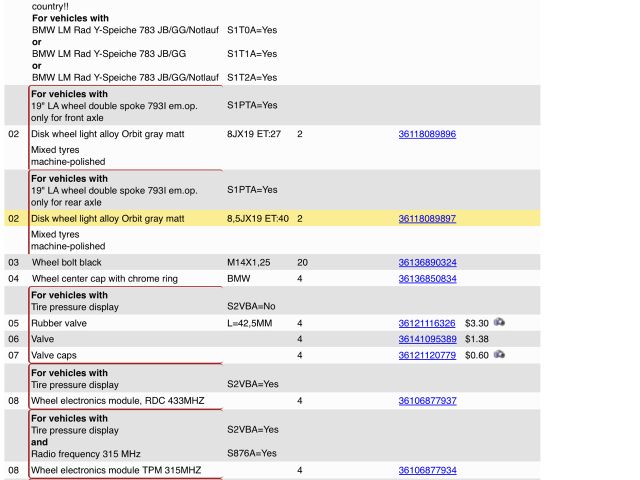This screenshot has height=480, width=640.
Task: Click camera icon beside Rubber valve price
Action: 499,323
